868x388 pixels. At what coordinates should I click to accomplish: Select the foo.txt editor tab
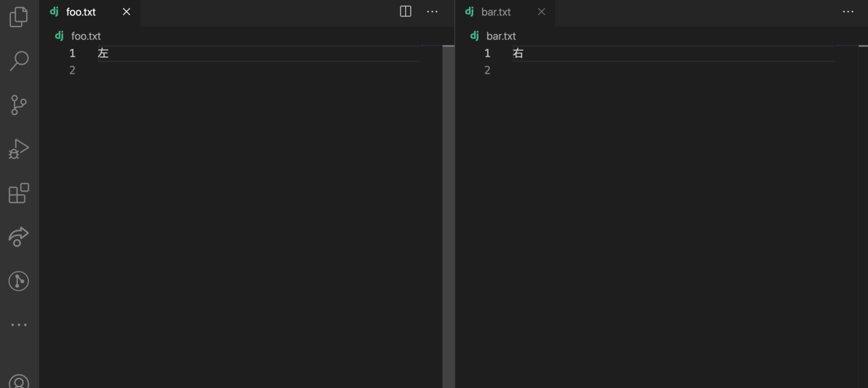pos(90,12)
